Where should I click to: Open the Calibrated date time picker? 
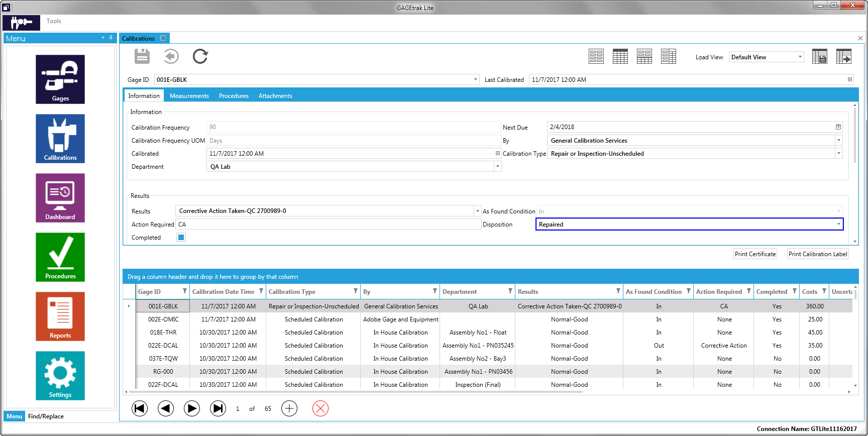[498, 153]
